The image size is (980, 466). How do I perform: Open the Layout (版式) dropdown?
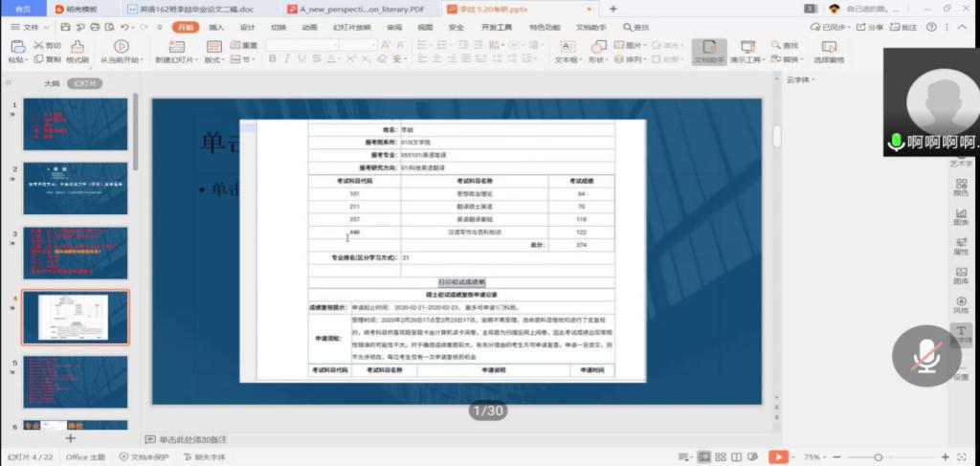(x=214, y=59)
